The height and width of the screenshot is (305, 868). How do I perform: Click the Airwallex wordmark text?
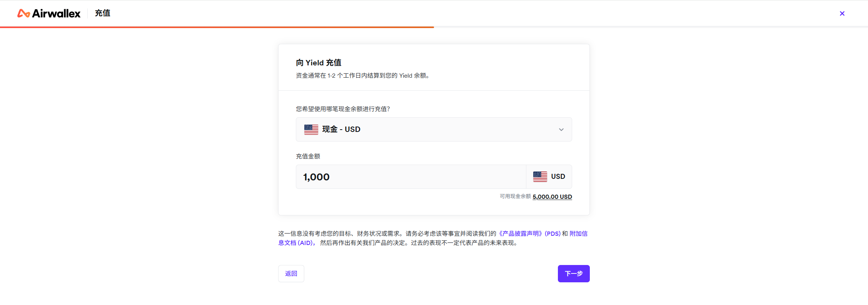click(x=56, y=13)
